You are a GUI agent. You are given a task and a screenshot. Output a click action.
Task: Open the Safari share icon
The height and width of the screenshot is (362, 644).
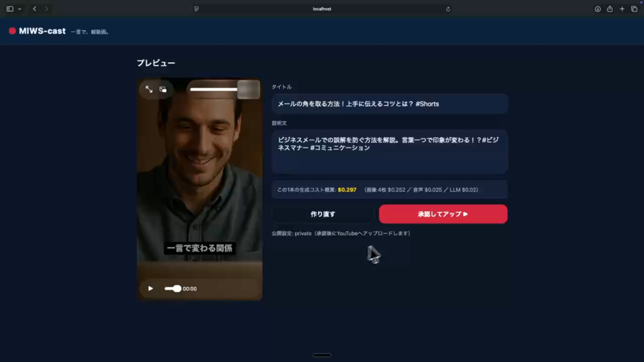pyautogui.click(x=610, y=9)
